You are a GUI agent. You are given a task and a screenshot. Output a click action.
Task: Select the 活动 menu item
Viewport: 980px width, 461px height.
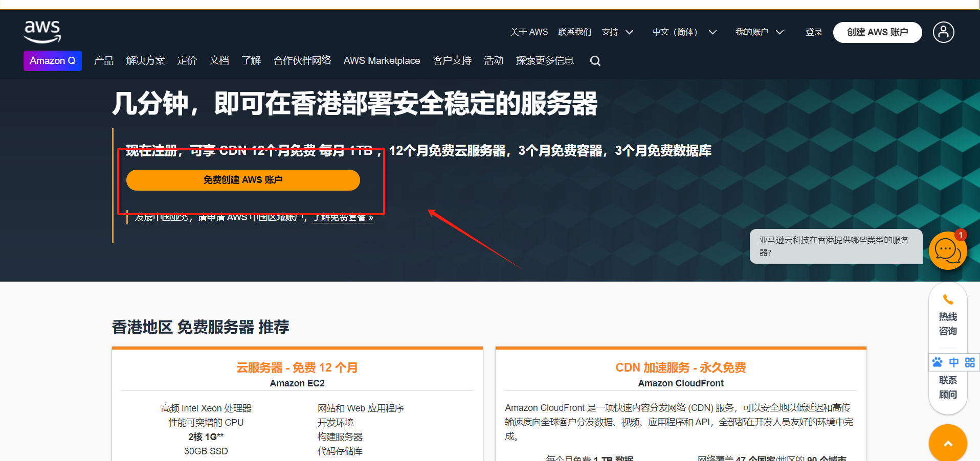(494, 61)
